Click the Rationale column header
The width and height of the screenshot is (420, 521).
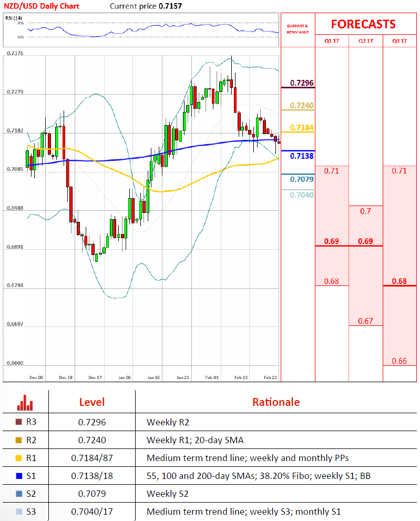point(276,402)
